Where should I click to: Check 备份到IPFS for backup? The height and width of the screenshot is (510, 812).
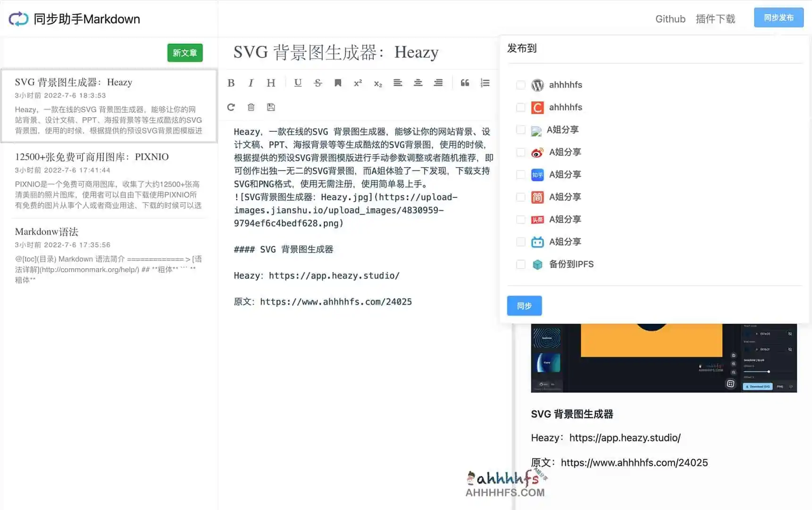tap(521, 264)
